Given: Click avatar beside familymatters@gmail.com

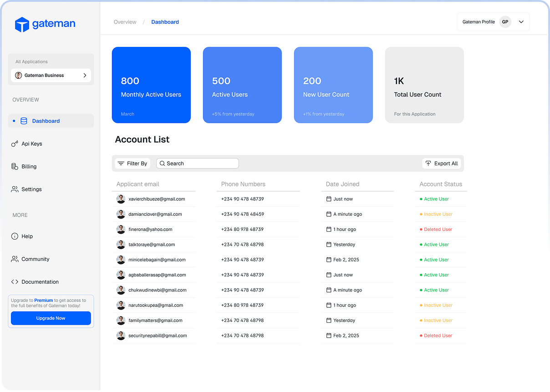Looking at the screenshot, I should pos(121,321).
